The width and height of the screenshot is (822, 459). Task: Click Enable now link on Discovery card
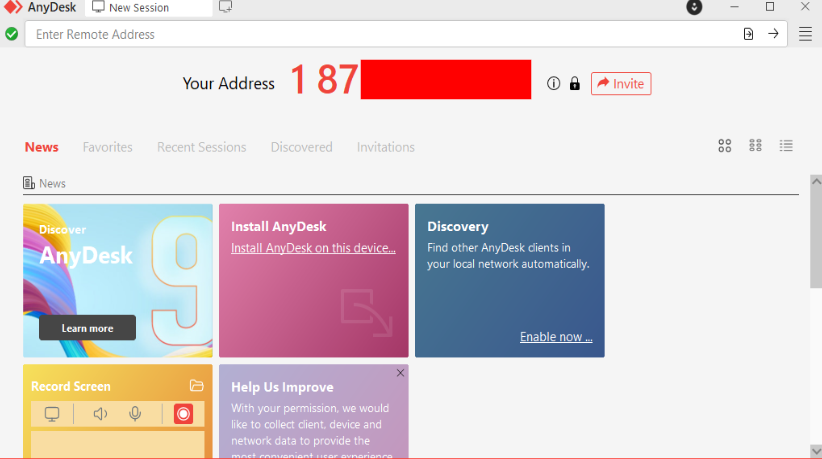click(556, 337)
